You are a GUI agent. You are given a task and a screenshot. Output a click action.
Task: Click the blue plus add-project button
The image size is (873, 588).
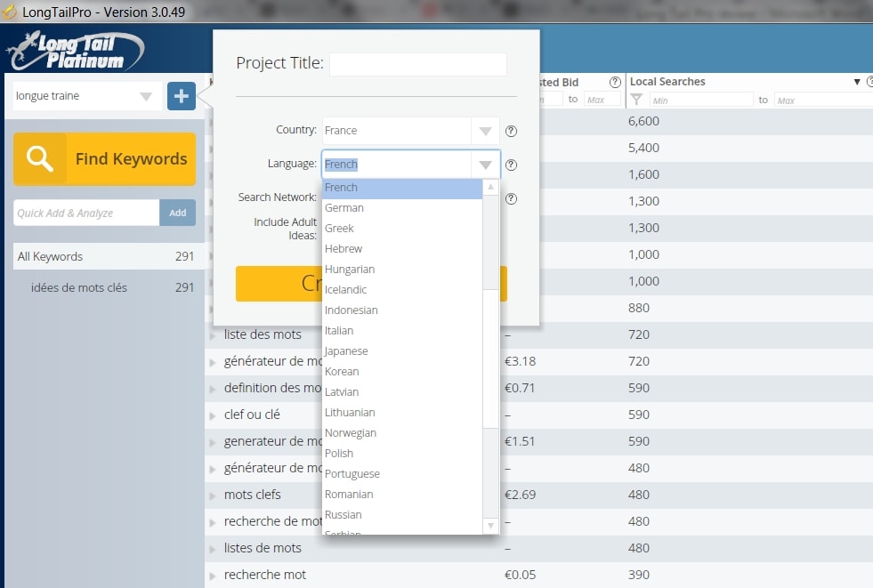[x=182, y=96]
